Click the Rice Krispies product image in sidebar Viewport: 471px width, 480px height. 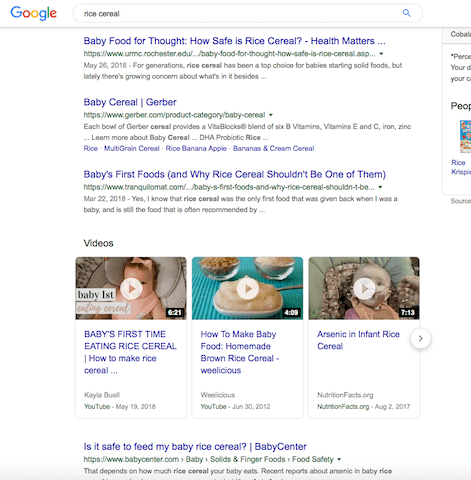[465, 137]
